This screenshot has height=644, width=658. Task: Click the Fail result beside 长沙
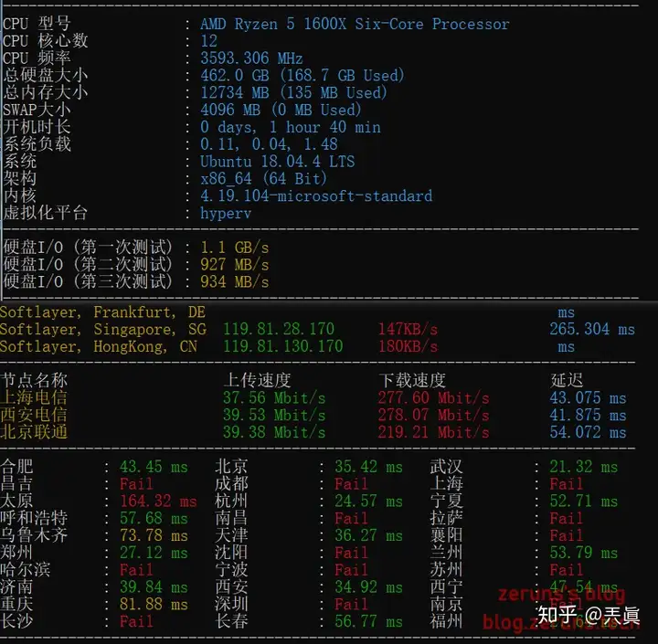(136, 621)
